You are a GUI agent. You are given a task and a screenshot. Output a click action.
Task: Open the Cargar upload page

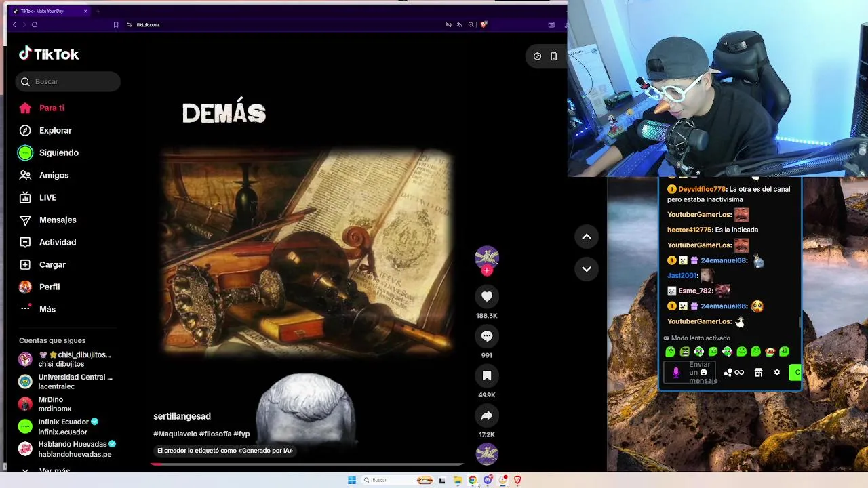pos(43,264)
